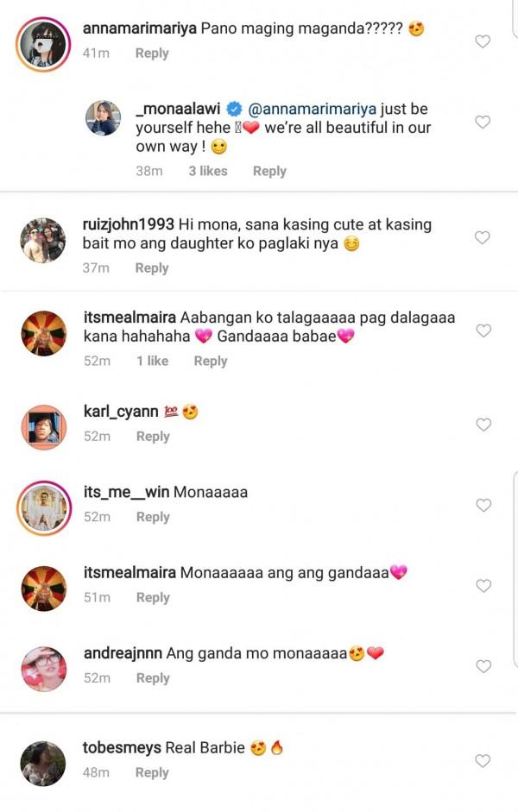Tap heart next to ruizjohn1993's comment
Viewport: 518px width, 812px height.
(x=483, y=237)
